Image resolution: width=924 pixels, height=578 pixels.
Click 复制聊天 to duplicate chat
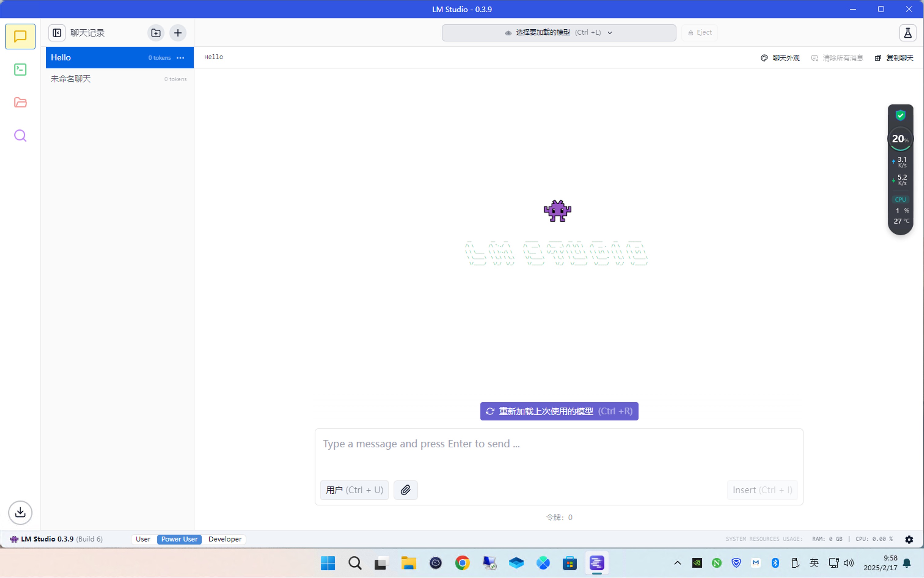pos(894,58)
